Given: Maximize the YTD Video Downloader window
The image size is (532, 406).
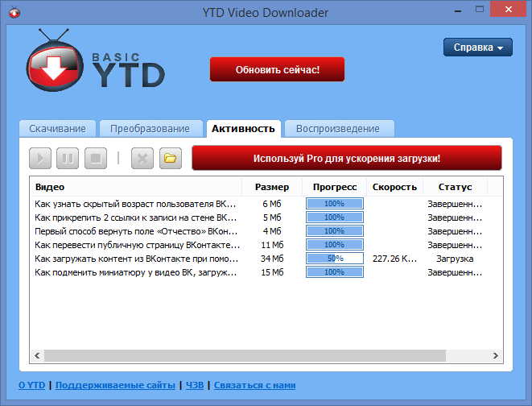Looking at the screenshot, I should [x=480, y=10].
